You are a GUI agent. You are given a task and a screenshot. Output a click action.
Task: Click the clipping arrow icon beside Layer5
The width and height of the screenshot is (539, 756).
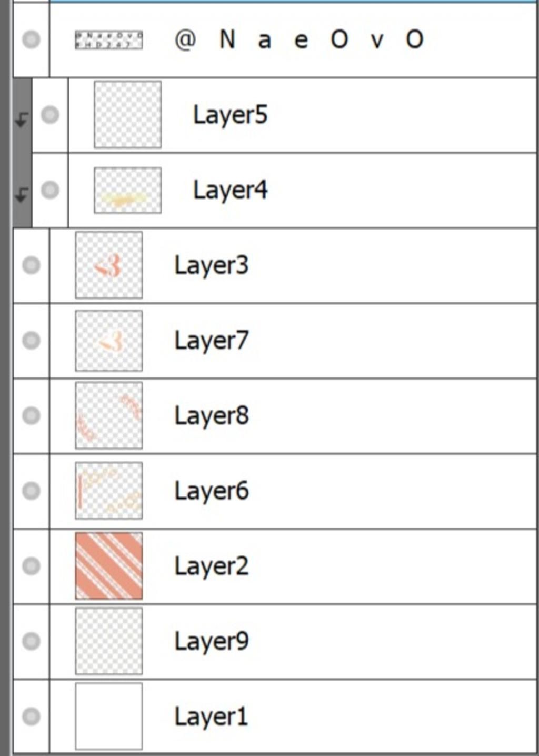[22, 120]
